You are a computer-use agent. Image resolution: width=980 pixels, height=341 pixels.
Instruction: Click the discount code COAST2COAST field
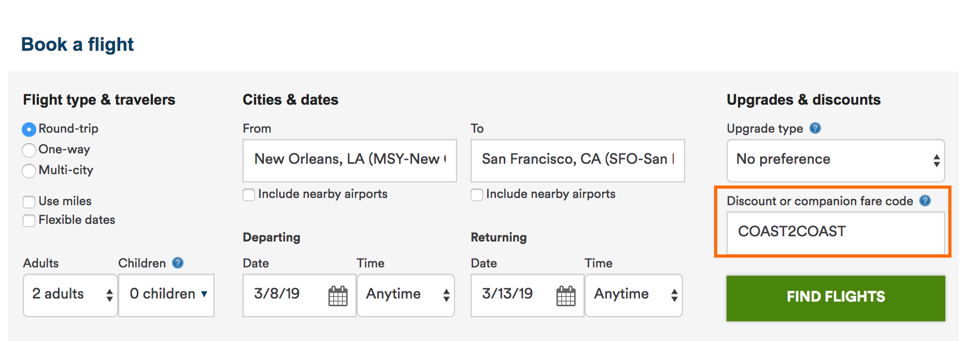[x=835, y=232]
